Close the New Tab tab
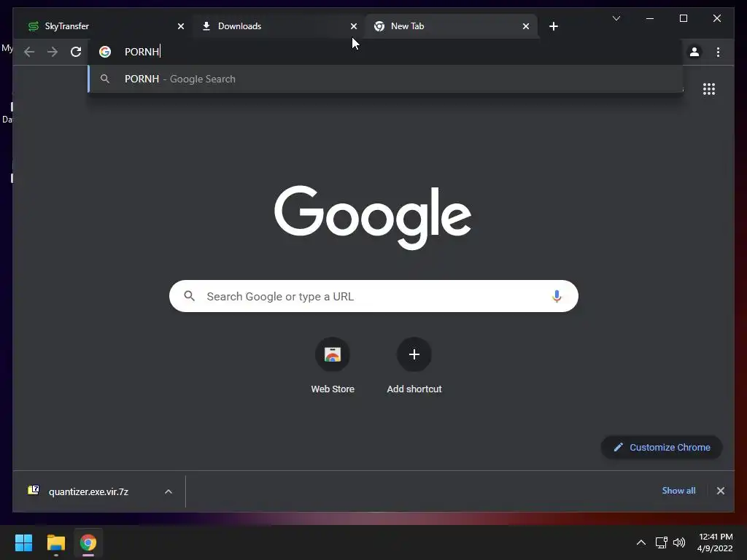747x560 pixels. [x=525, y=26]
